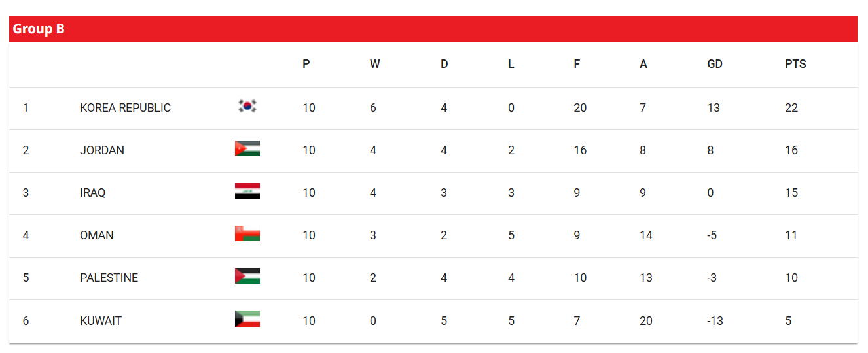Click the Korea Republic flag icon
This screenshot has height=353, width=868.
247,106
